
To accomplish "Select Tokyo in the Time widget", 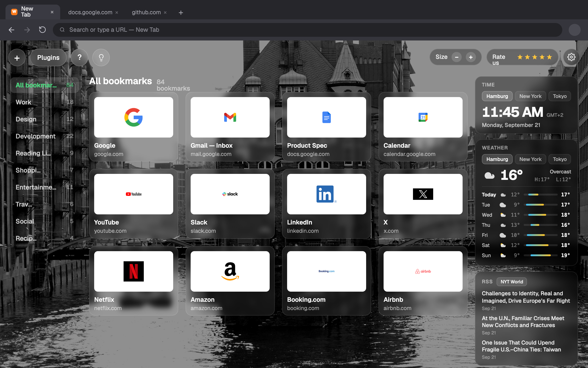I will tap(560, 96).
